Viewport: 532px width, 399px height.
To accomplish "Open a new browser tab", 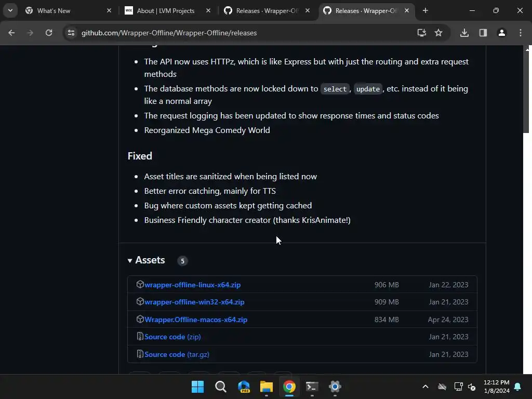I will pyautogui.click(x=425, y=11).
